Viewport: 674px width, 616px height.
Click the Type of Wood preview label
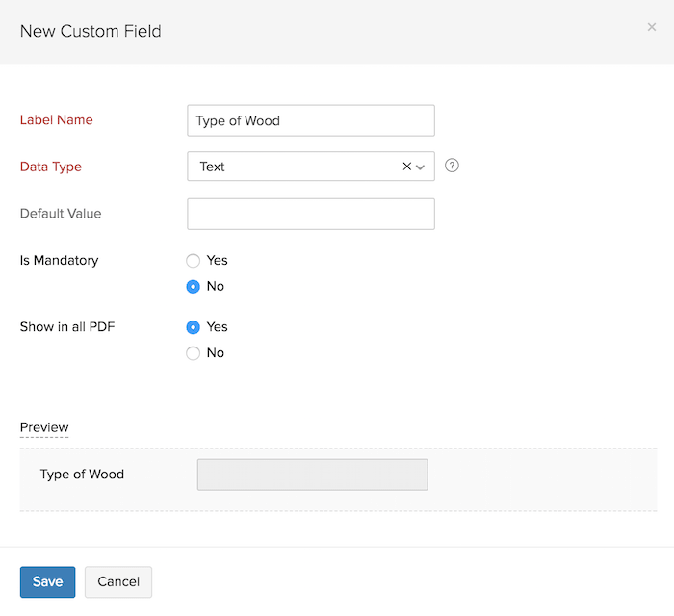tap(82, 475)
